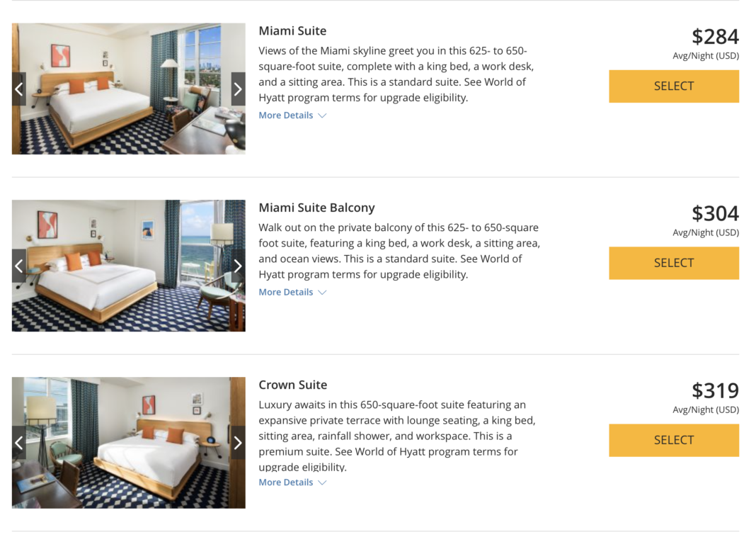Click the $319 Crown Suite price
The width and height of the screenshot is (756, 542).
pyautogui.click(x=715, y=390)
